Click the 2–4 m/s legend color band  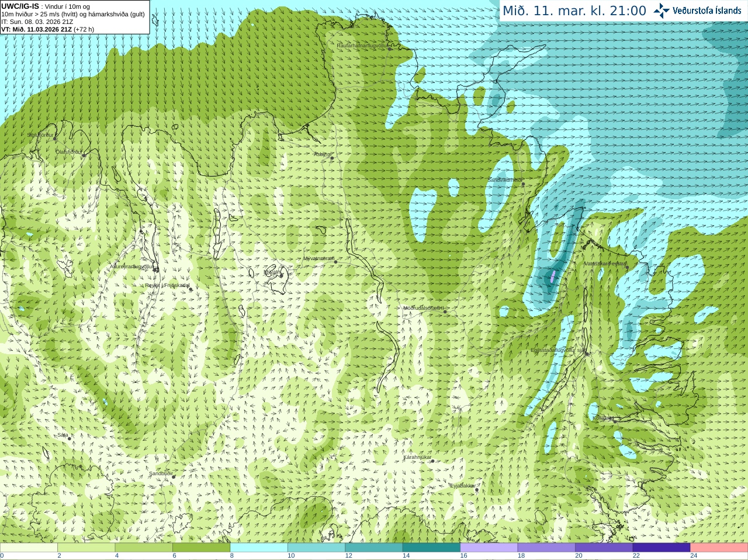[86, 548]
